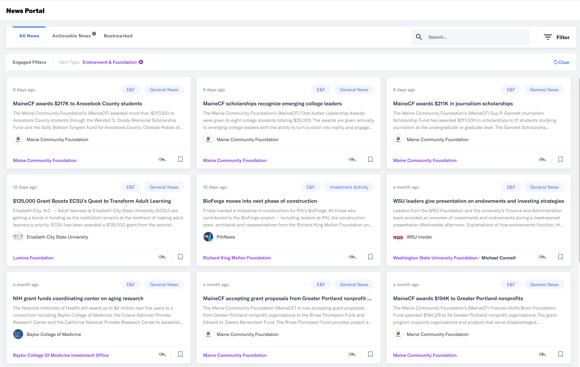This screenshot has width=580, height=367.
Task: Open headline '$125,000 Grant Boosts ECSU's Quest'
Action: (x=92, y=201)
